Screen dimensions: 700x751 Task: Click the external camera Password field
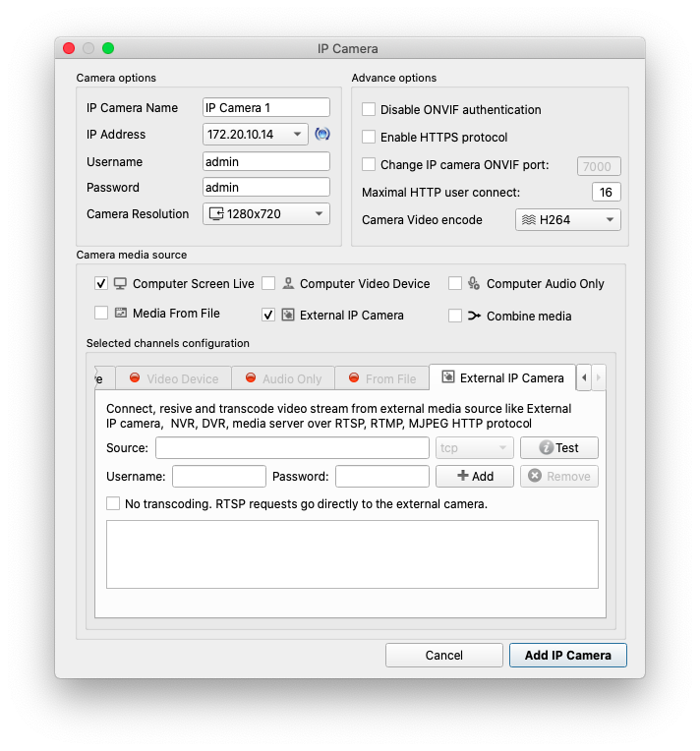(x=382, y=476)
